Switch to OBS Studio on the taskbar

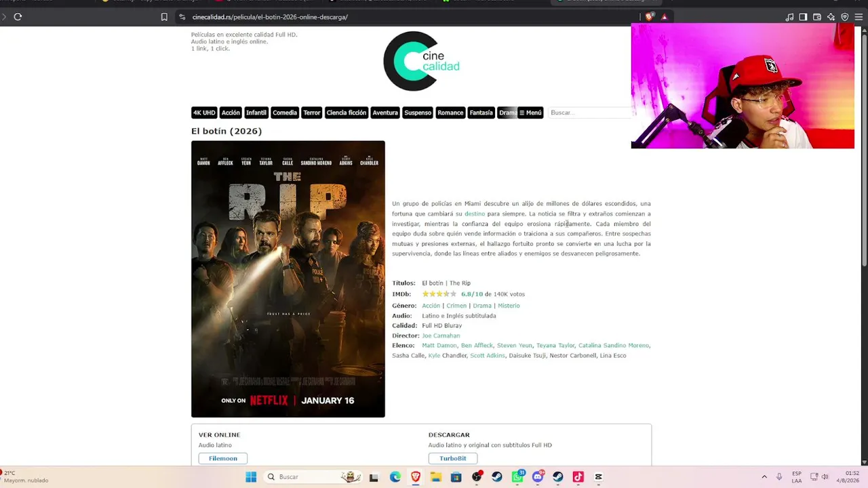click(477, 477)
